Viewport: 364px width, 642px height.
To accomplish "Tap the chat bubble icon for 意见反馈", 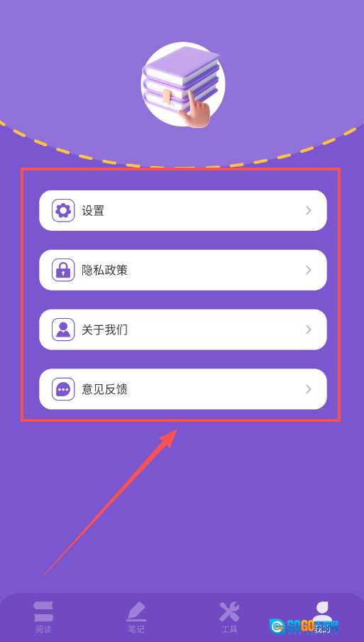I will point(63,389).
